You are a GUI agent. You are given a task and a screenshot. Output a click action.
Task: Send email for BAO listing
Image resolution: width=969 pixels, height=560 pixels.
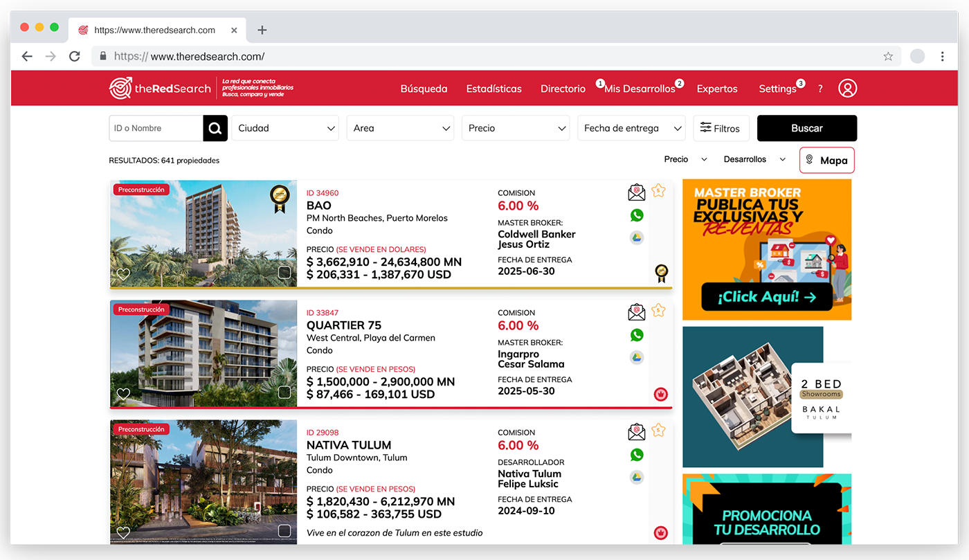coord(637,193)
